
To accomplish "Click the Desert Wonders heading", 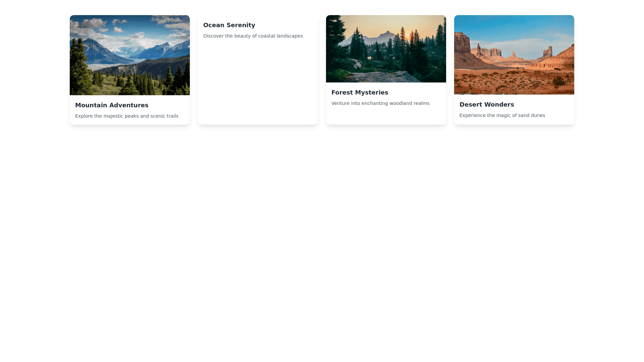I will (x=486, y=104).
